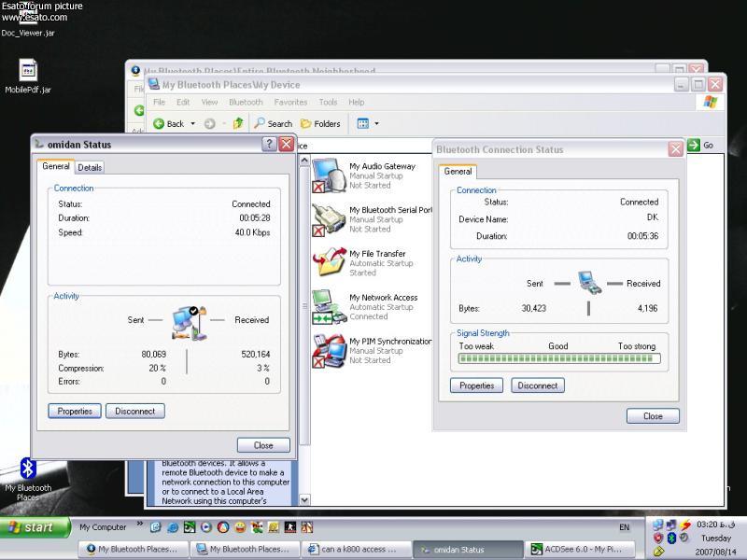Click the green Go arrow button
The image size is (747, 560).
click(694, 145)
